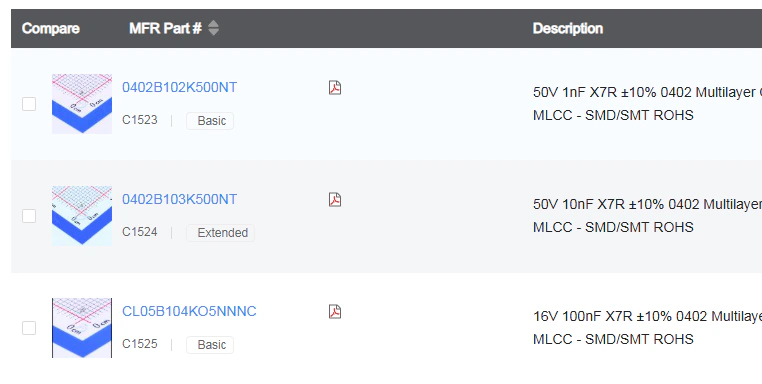Open part link 0402B103K500NT
Image resolution: width=762 pixels, height=384 pixels.
[x=179, y=199]
